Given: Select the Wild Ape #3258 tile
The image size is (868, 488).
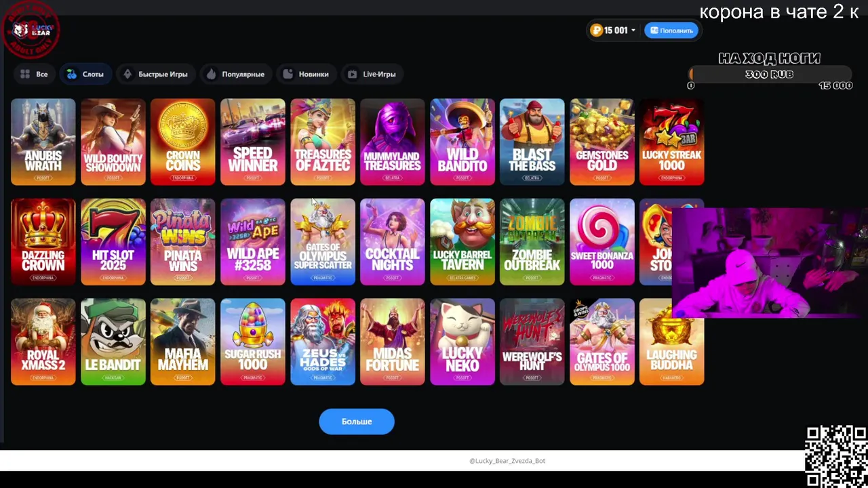Looking at the screenshot, I should (253, 242).
